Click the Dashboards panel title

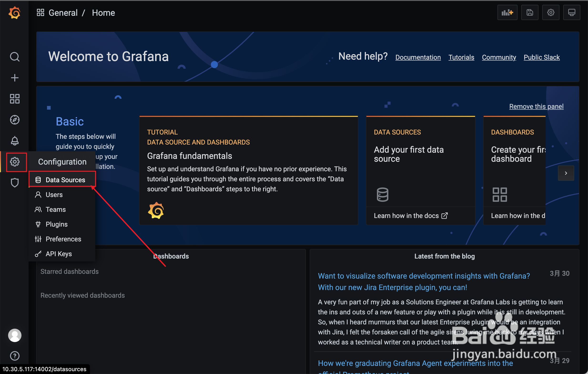coord(171,256)
